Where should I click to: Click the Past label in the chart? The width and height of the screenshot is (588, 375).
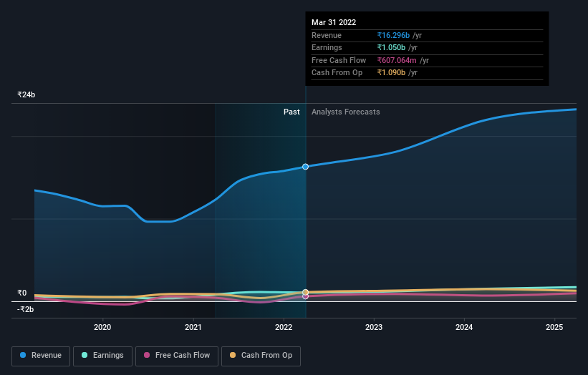(291, 112)
